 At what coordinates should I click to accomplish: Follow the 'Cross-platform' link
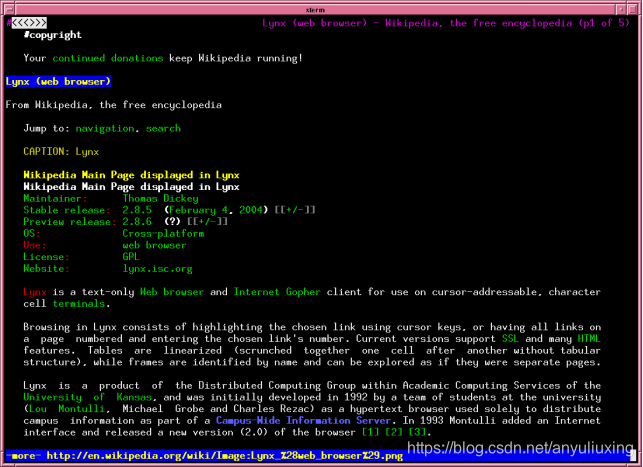[x=163, y=234]
